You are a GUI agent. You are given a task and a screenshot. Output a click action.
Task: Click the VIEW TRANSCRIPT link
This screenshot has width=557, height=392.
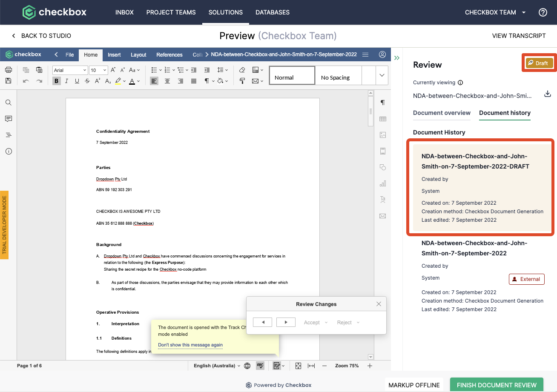pos(519,36)
